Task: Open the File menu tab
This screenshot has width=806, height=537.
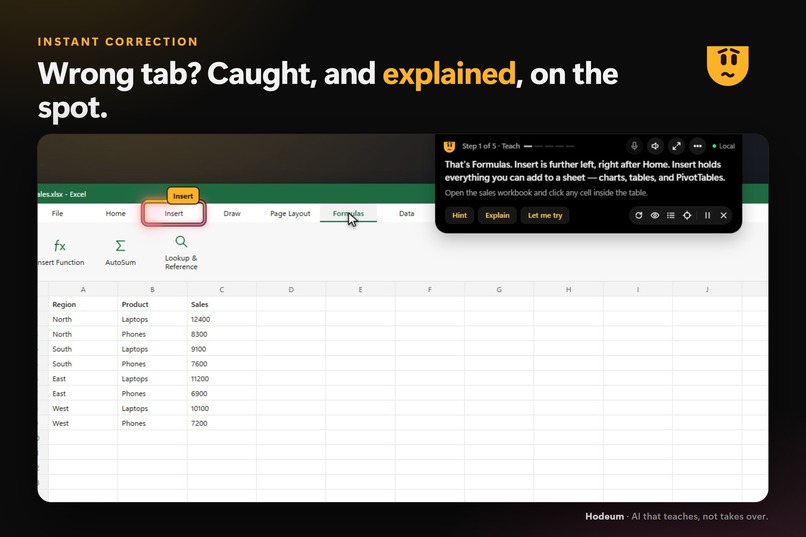Action: [58, 213]
